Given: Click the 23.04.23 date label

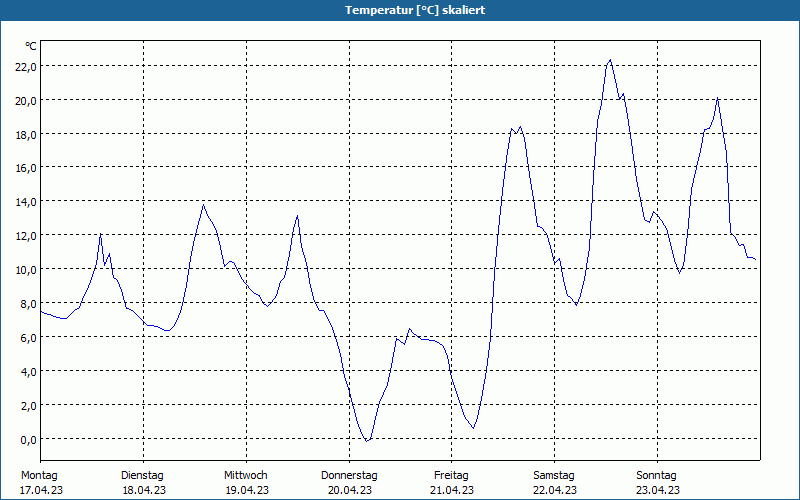Looking at the screenshot, I should [658, 490].
